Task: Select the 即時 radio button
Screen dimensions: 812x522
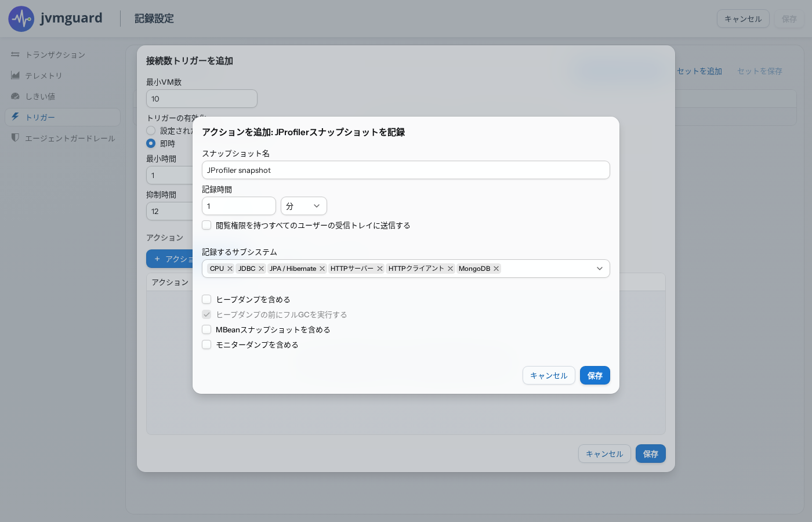Action: (x=151, y=143)
